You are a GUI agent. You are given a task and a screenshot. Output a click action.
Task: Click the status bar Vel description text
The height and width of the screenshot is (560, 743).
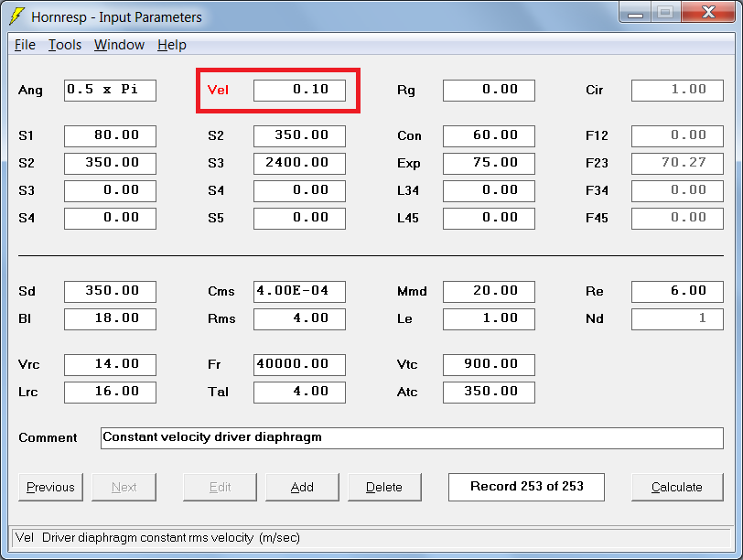[x=157, y=538]
